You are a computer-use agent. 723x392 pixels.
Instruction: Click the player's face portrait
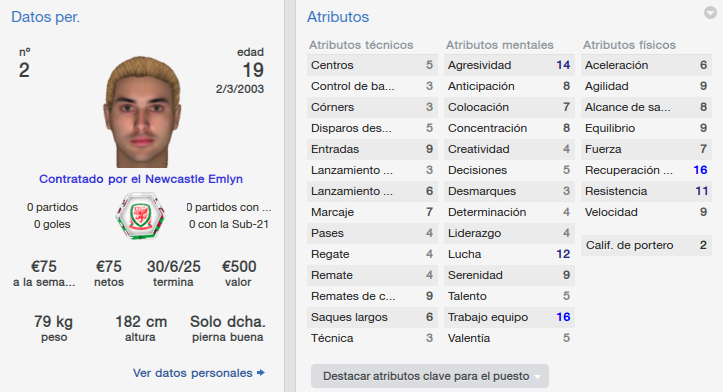pyautogui.click(x=142, y=112)
